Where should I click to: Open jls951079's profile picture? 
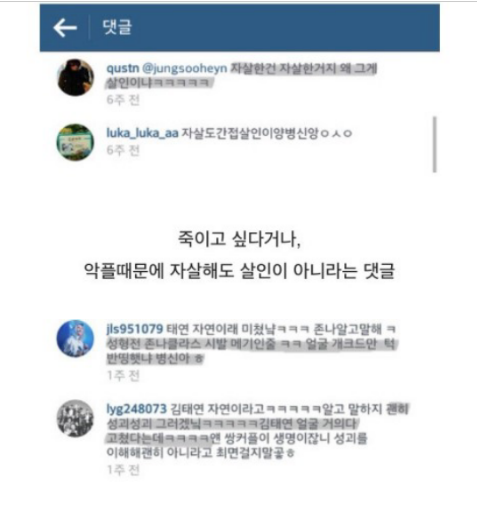click(x=75, y=338)
